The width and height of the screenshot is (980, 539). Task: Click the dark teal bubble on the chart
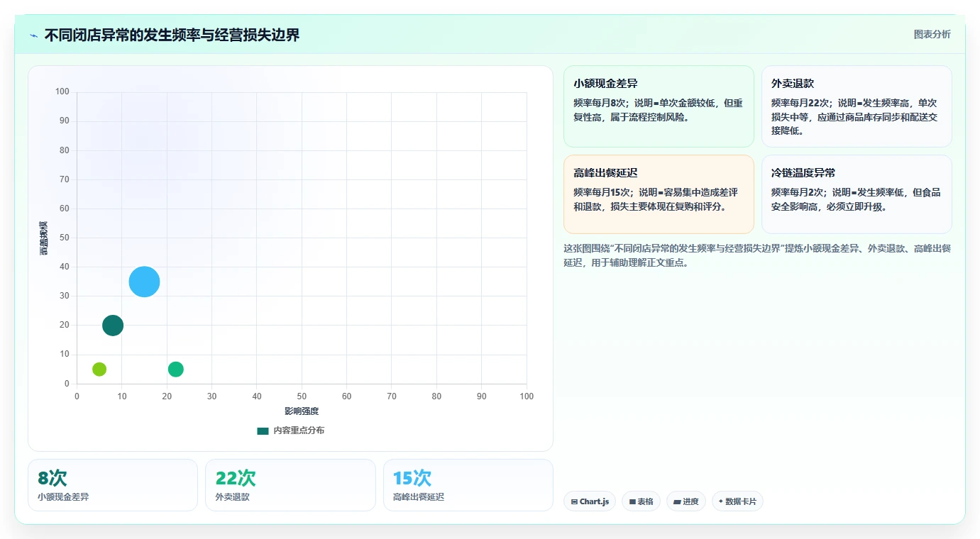(x=113, y=326)
